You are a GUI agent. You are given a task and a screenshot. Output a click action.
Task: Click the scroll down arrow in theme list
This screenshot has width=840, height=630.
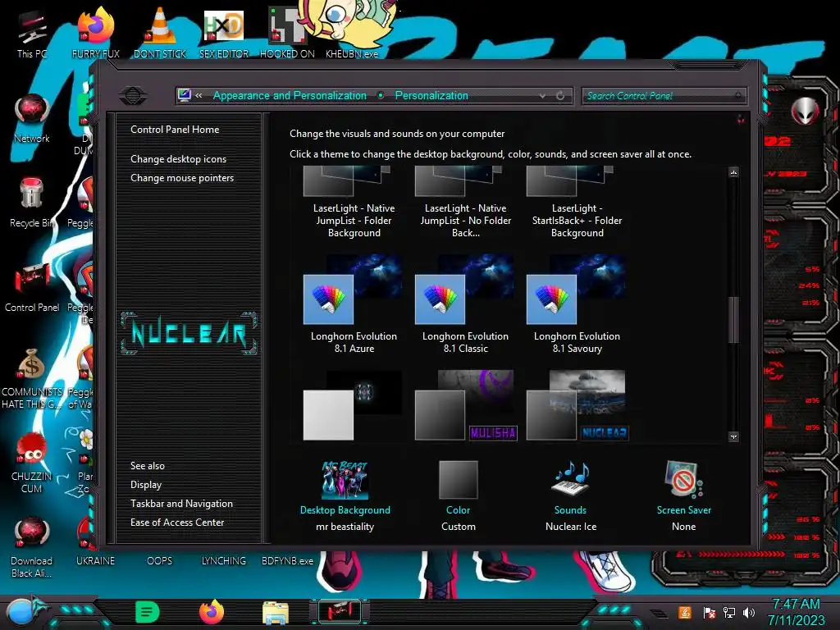click(x=733, y=436)
